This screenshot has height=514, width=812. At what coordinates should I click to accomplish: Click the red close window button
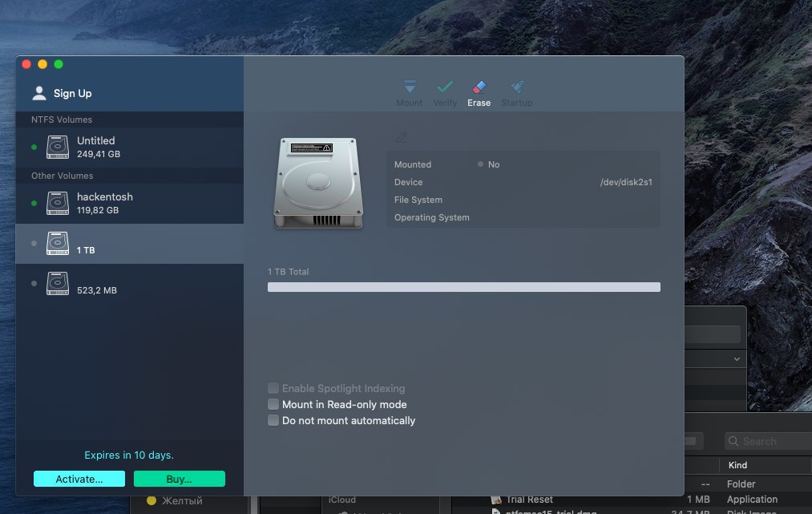[26, 63]
